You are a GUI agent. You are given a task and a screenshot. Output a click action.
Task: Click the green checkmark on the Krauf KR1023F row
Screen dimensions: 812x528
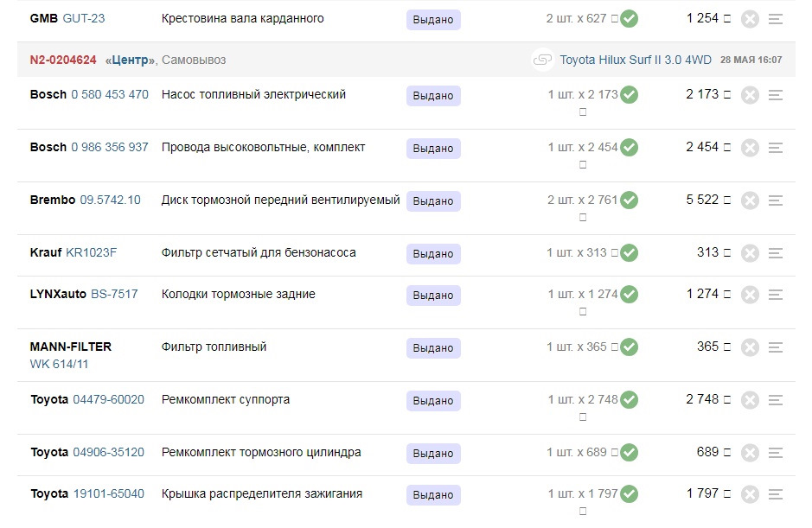coord(630,253)
